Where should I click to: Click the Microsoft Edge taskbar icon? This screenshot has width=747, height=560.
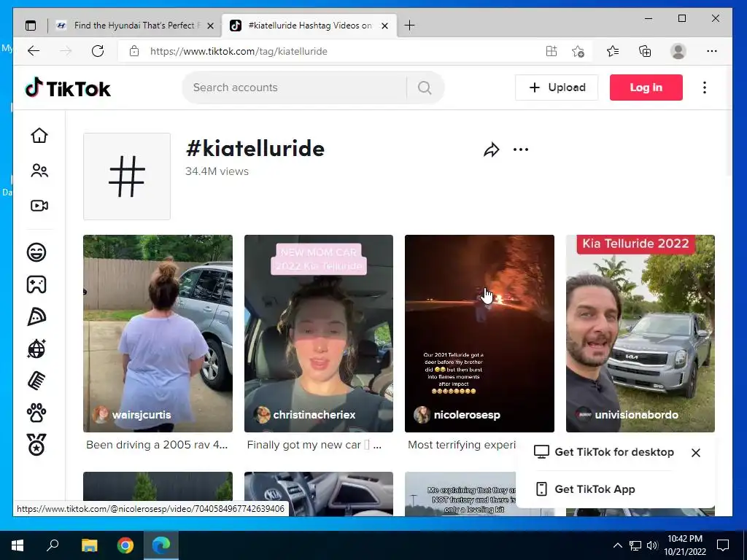161,545
